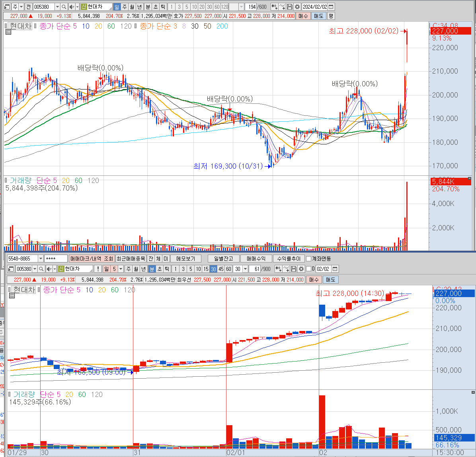Open the 주 market type dropdown arrow at upper left

(x=21, y=7)
